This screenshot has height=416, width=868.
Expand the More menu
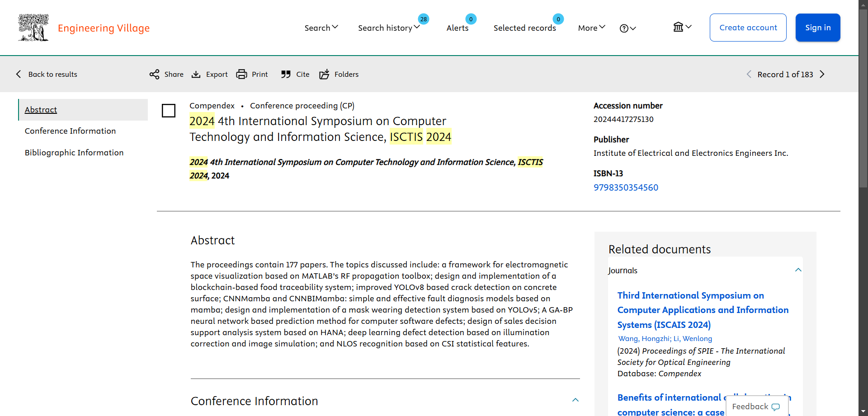(591, 28)
